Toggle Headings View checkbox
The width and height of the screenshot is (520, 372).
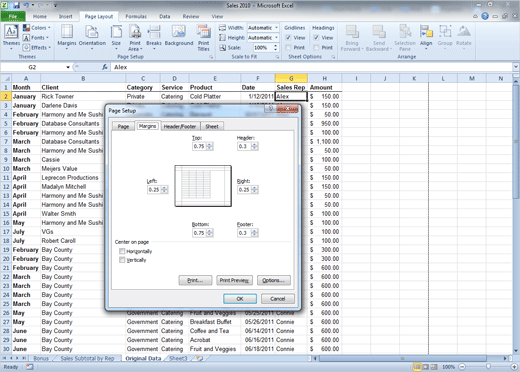click(x=316, y=38)
